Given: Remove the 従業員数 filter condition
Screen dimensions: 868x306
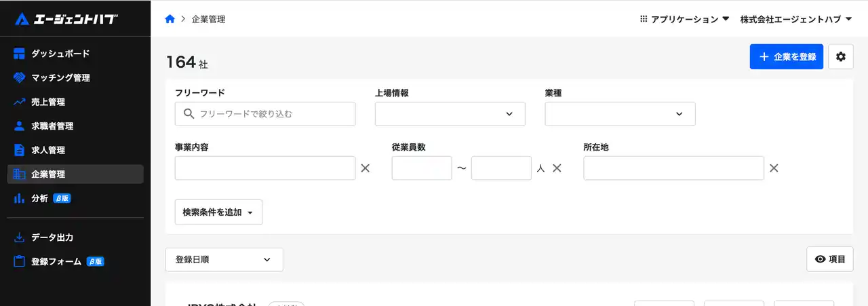Looking at the screenshot, I should pos(557,168).
